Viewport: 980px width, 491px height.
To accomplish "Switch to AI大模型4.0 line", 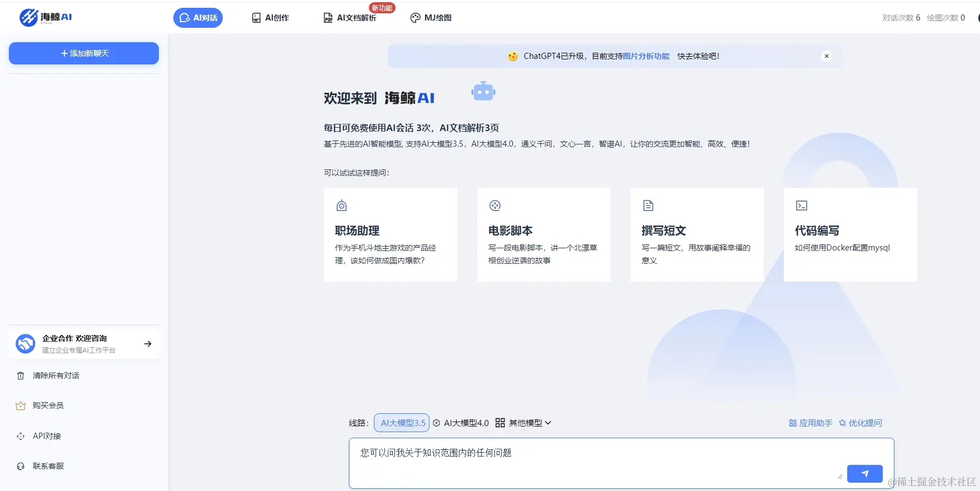I will click(x=461, y=423).
